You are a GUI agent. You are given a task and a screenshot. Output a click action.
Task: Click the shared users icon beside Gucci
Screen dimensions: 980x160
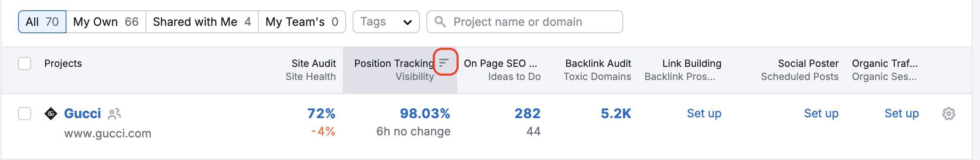(114, 114)
